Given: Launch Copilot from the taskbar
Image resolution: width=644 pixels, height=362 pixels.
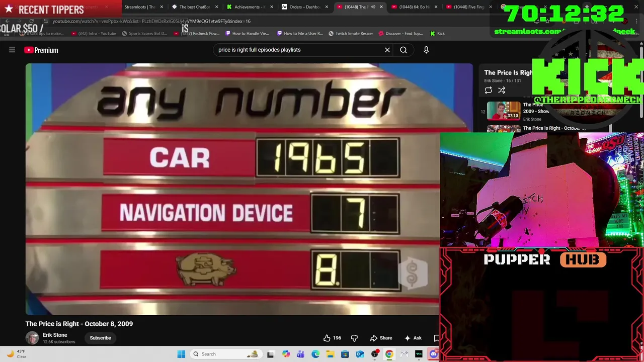Looking at the screenshot, I should click(x=286, y=354).
